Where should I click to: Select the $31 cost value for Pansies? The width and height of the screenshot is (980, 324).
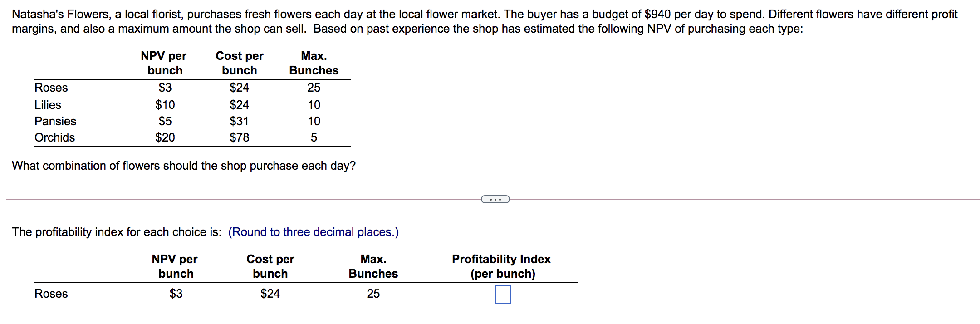pyautogui.click(x=239, y=121)
